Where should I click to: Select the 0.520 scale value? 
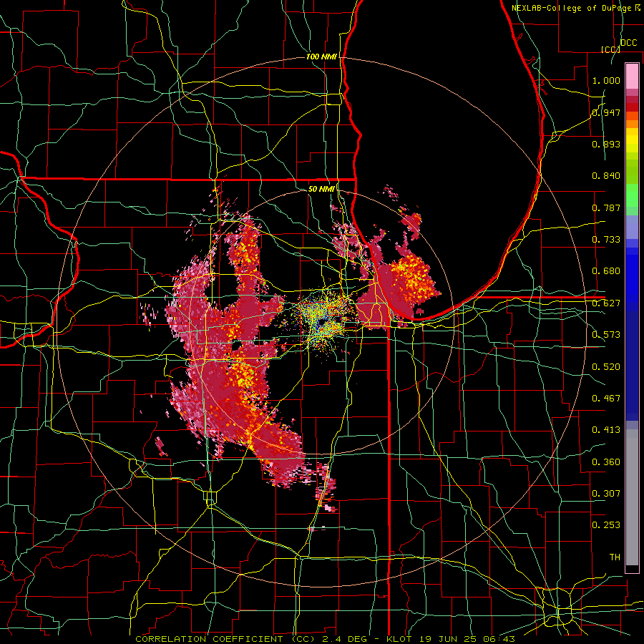[x=606, y=367]
